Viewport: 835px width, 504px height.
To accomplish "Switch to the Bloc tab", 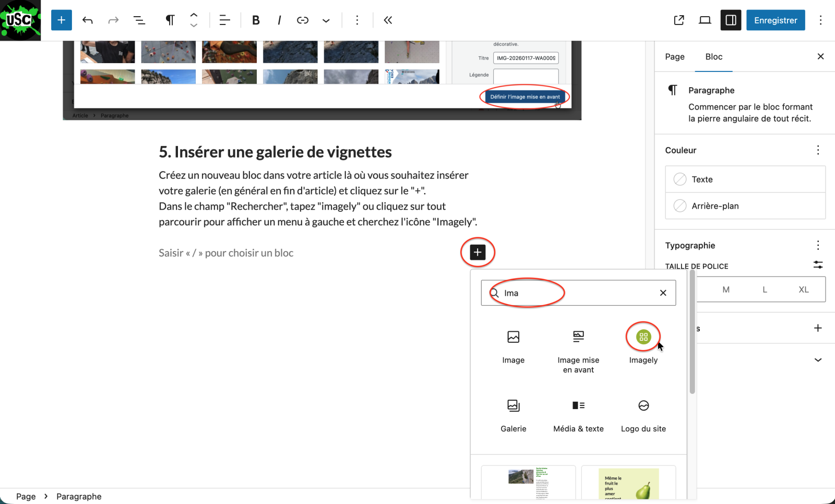I will coord(713,57).
